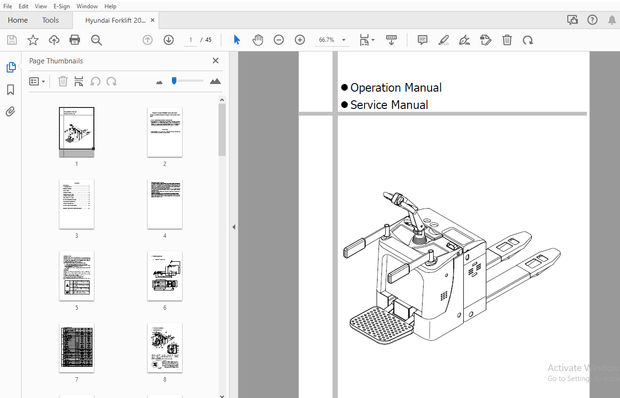This screenshot has width=620, height=398.
Task: Close the Page Thumbnails panel
Action: coord(215,60)
